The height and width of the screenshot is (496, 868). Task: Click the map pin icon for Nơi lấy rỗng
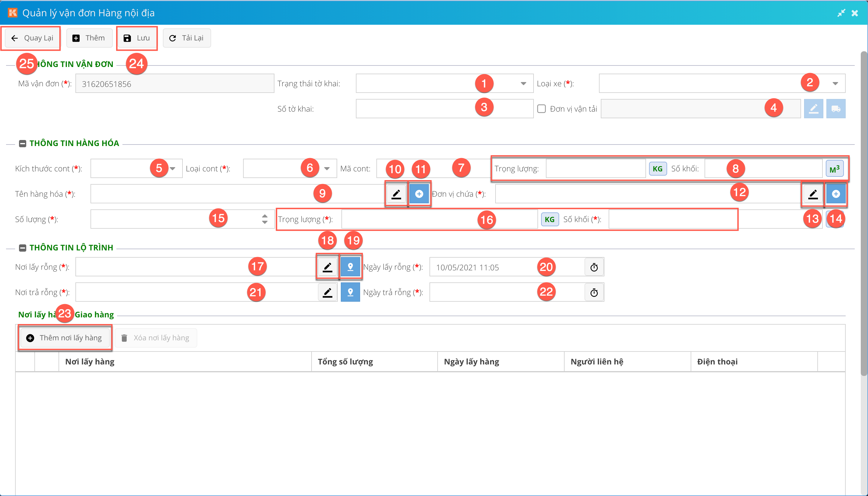coord(350,267)
